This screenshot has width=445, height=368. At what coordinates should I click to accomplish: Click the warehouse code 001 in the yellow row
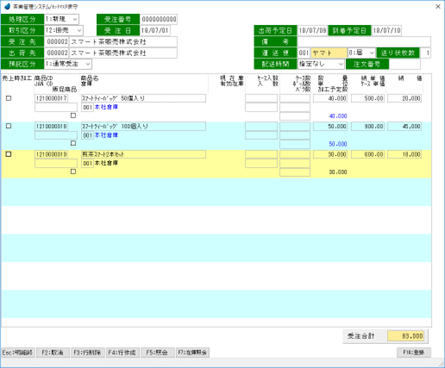(x=87, y=163)
